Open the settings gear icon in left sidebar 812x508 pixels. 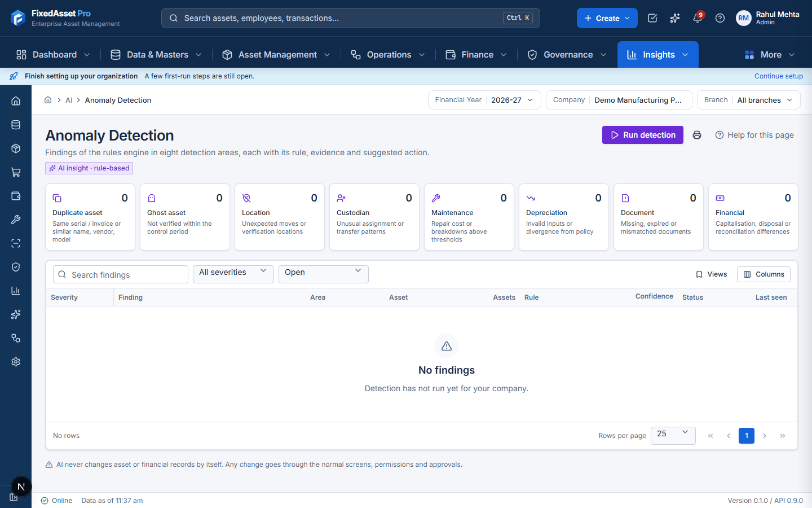point(16,362)
